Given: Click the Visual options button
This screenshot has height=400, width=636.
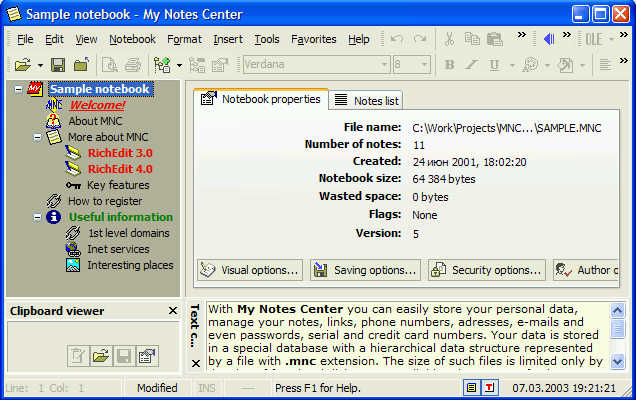Looking at the screenshot, I should click(250, 270).
